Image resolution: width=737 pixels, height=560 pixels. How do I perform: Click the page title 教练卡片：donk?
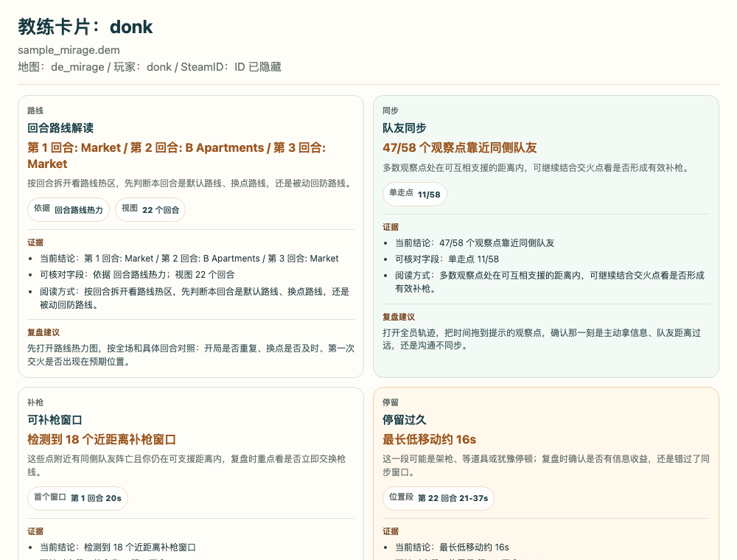(x=85, y=27)
